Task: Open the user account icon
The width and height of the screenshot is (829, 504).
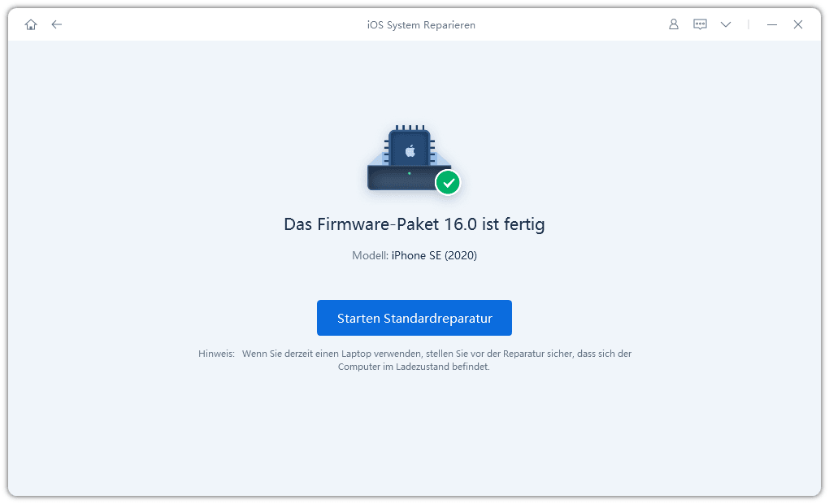Action: 673,24
